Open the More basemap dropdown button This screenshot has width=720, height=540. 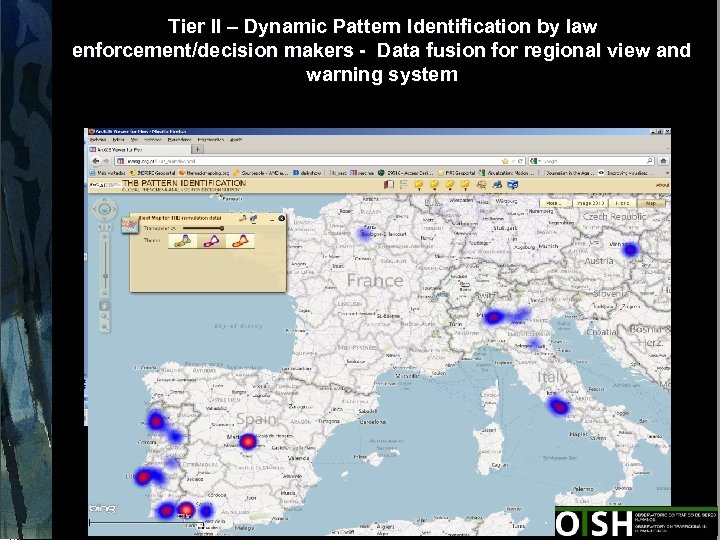(554, 203)
